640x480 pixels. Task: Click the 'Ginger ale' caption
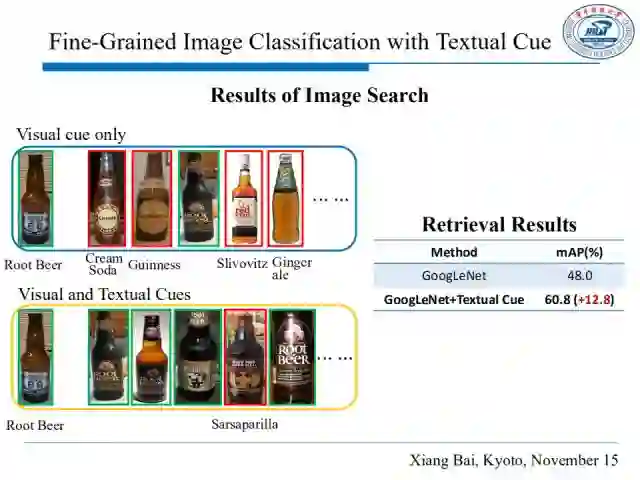291,268
